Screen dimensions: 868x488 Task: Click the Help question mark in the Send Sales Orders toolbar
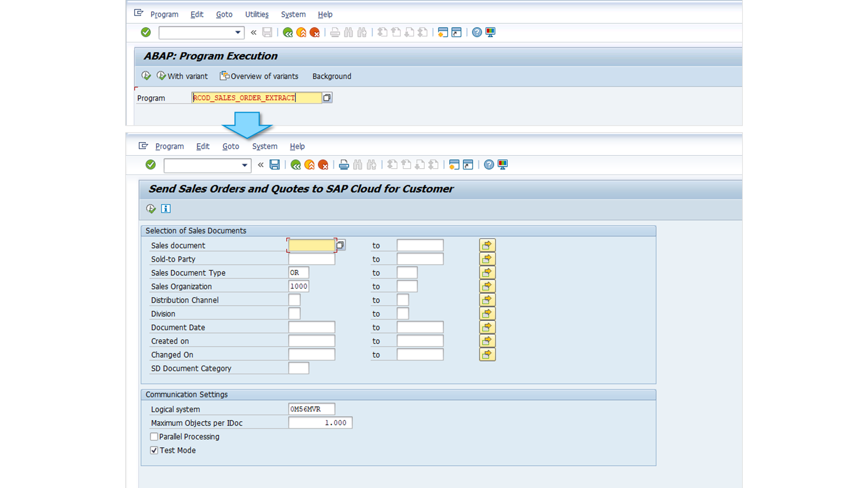(489, 165)
